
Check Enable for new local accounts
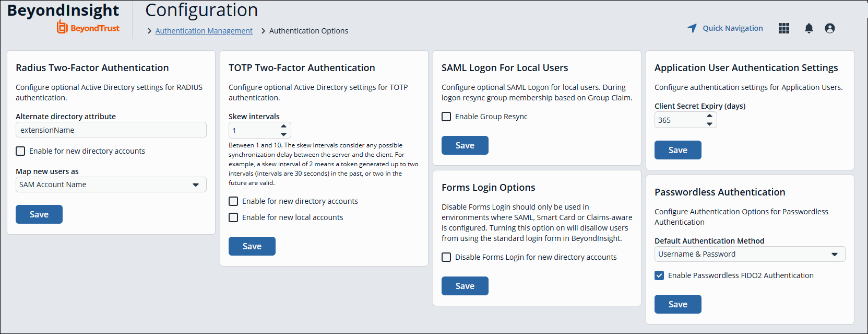pos(233,217)
